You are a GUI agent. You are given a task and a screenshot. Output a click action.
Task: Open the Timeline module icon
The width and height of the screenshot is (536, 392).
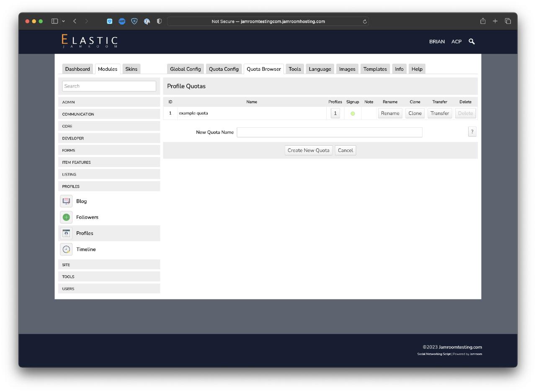click(66, 249)
